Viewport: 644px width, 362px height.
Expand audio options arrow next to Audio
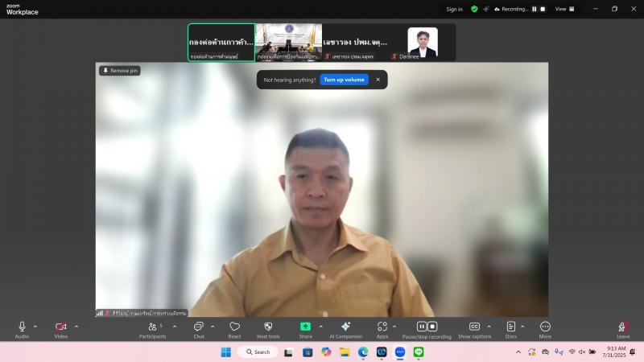(x=35, y=327)
